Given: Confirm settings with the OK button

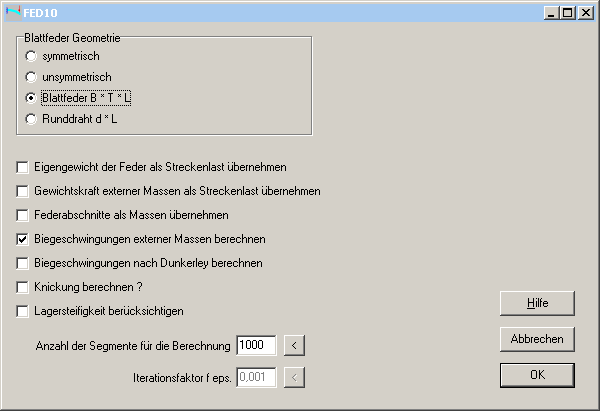Looking at the screenshot, I should point(537,375).
